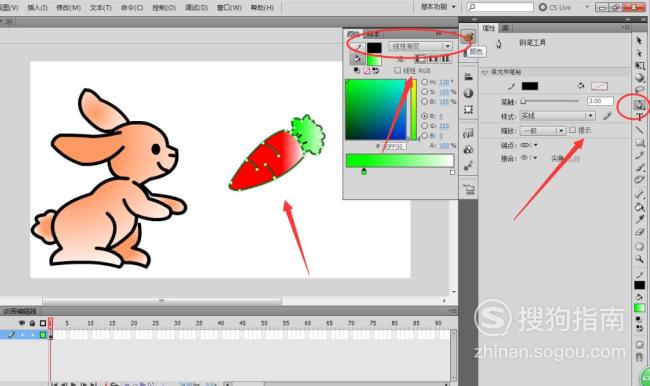
Task: Open the stroke style dropdown
Action: pyautogui.click(x=557, y=116)
